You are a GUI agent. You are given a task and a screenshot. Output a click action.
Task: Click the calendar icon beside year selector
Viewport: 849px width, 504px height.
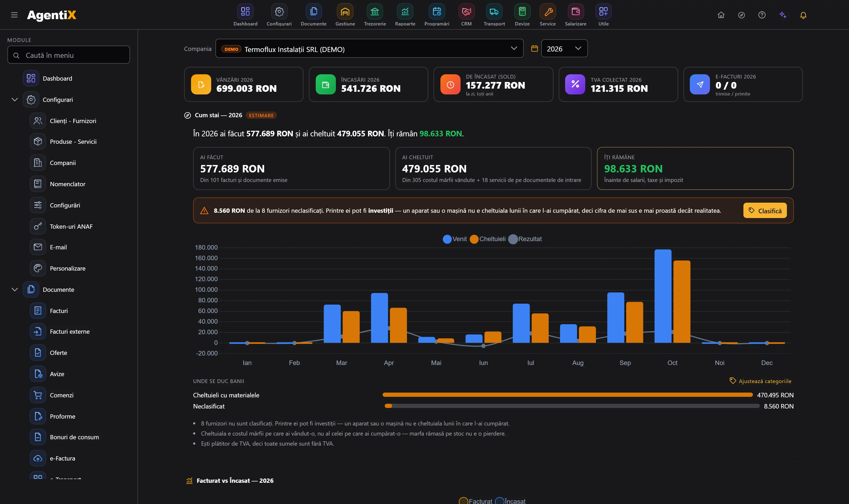pyautogui.click(x=534, y=49)
